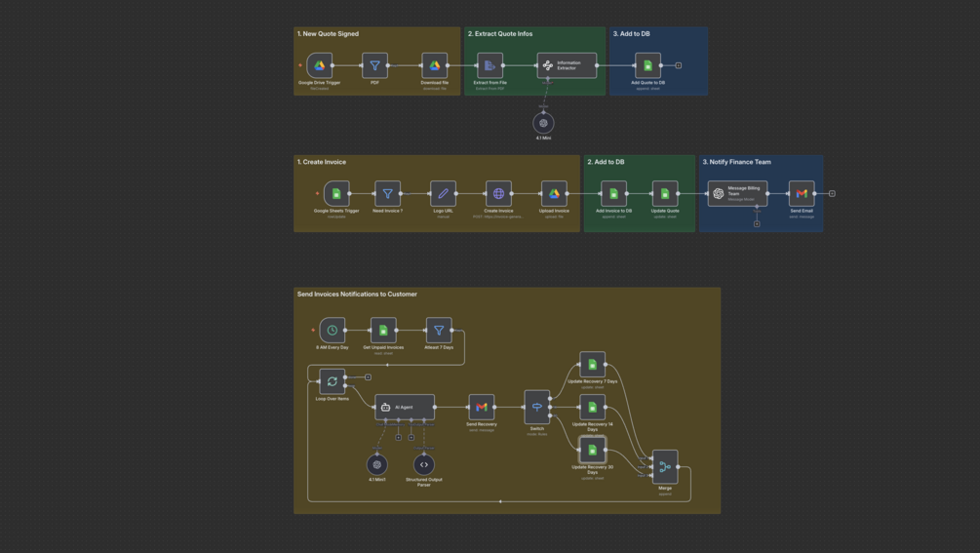Open the Get Unpaid Invoices node
The image size is (980, 553).
[x=383, y=330]
